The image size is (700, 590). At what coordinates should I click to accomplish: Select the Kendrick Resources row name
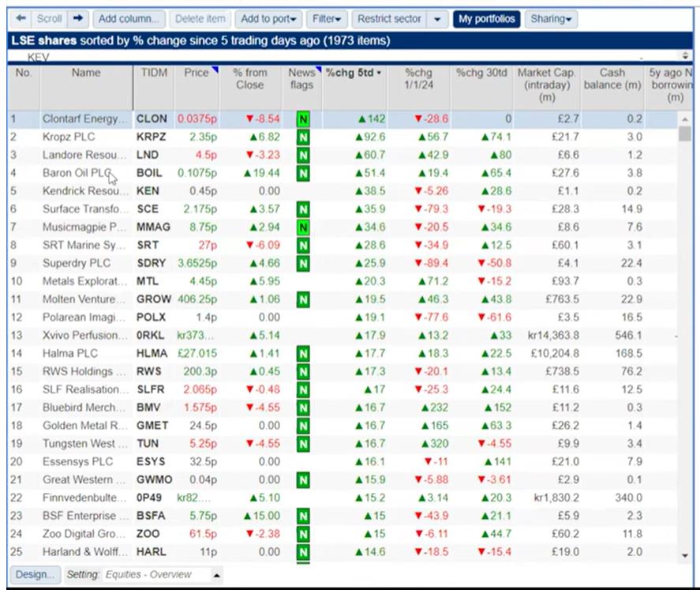85,191
